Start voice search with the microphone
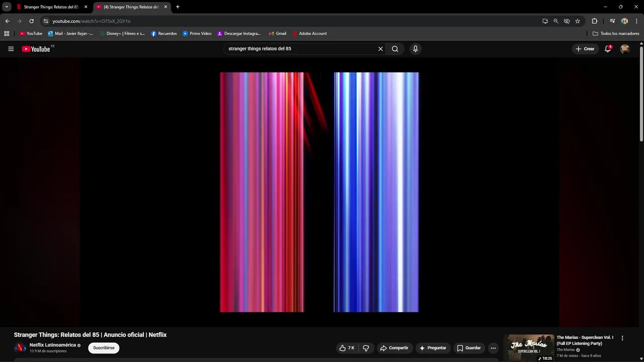Viewport: 644px width, 362px height. (x=415, y=49)
